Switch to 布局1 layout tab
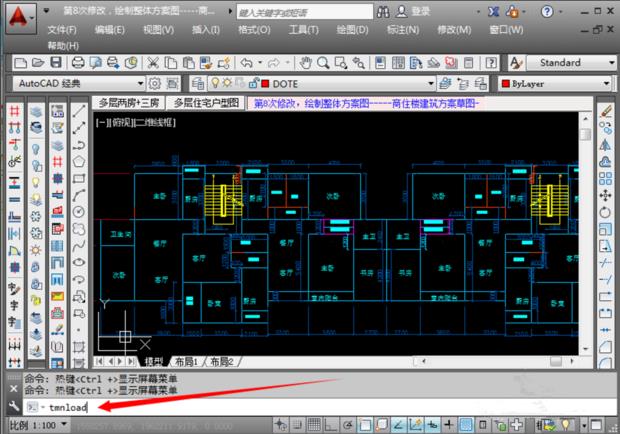 (x=186, y=361)
